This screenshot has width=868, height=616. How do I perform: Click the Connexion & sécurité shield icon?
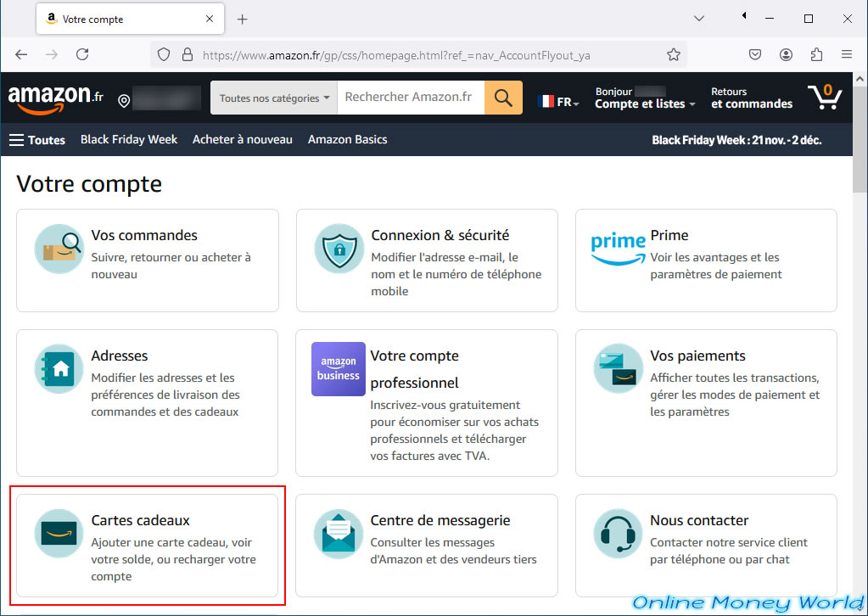[339, 249]
